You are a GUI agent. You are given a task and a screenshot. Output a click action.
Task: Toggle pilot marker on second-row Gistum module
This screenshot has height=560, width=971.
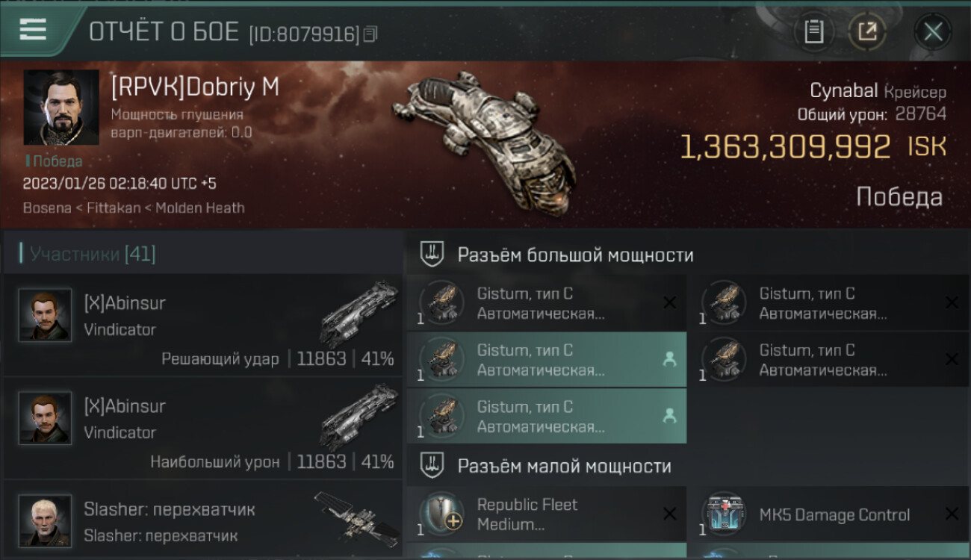669,359
